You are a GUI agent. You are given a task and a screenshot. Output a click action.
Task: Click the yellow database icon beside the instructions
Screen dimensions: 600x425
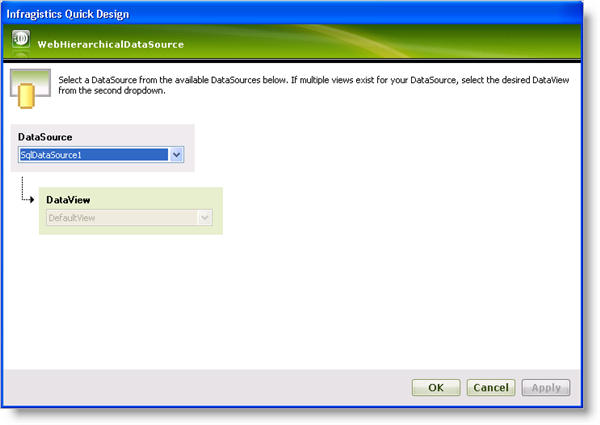[30, 88]
